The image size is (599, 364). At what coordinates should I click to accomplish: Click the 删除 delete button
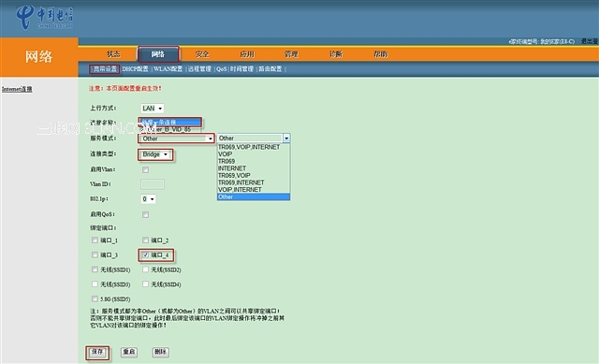(160, 352)
